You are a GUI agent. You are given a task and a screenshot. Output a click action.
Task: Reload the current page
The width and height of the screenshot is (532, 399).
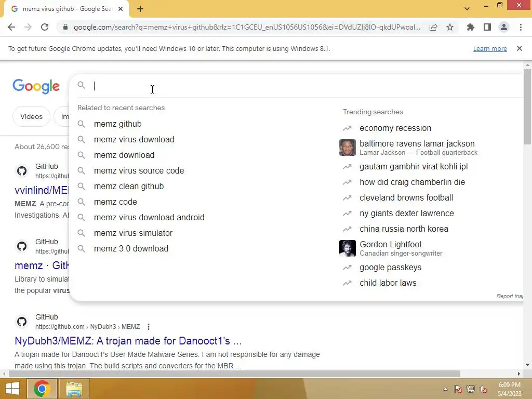45,27
